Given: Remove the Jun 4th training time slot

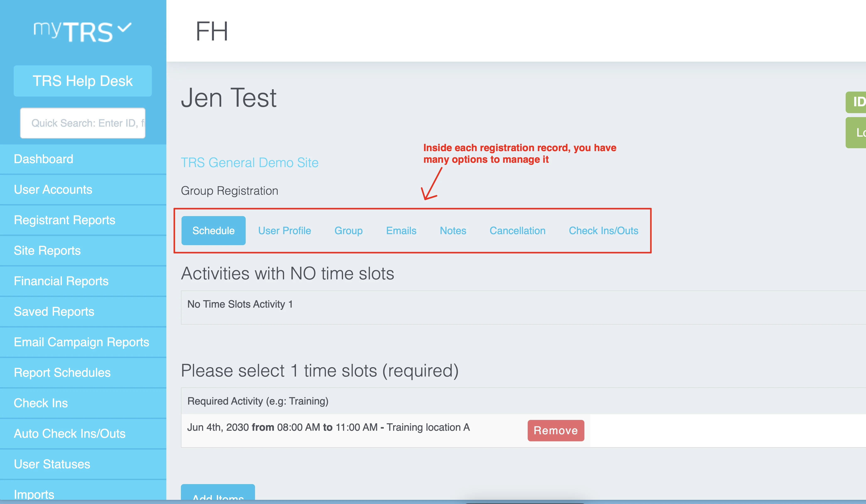Looking at the screenshot, I should (x=556, y=431).
